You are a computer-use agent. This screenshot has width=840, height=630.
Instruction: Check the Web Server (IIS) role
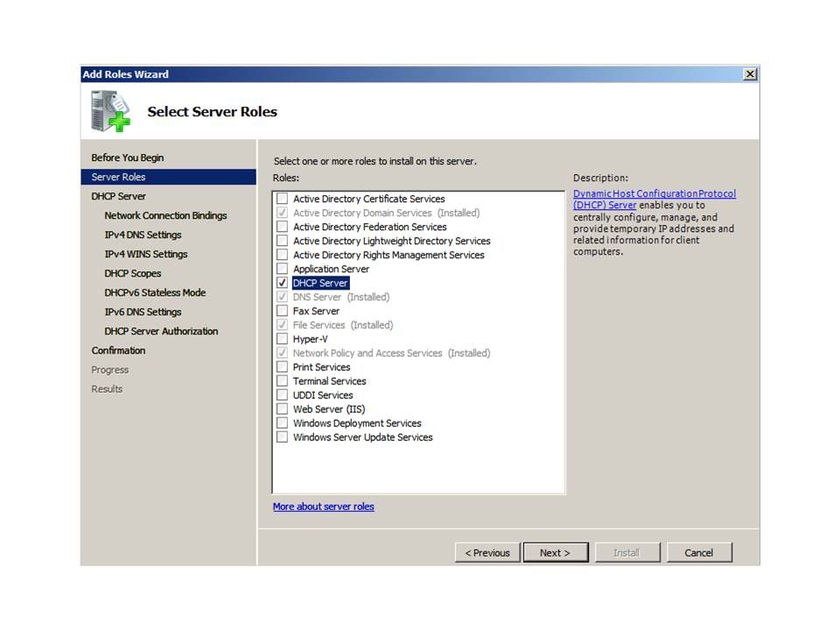(282, 409)
